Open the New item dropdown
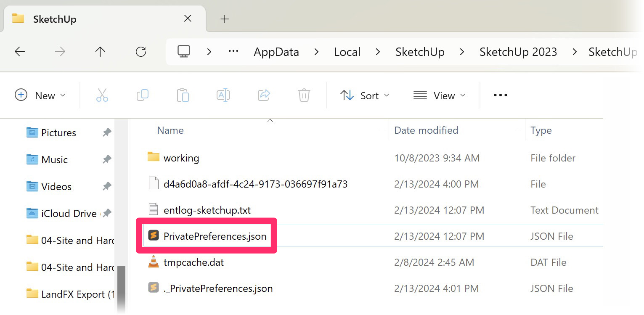 click(x=40, y=95)
